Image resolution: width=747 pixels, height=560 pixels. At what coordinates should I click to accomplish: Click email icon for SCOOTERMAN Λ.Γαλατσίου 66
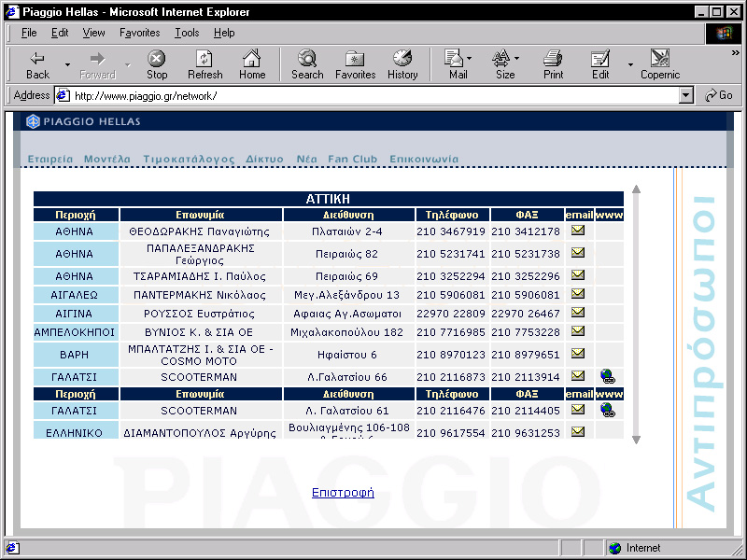coord(578,376)
